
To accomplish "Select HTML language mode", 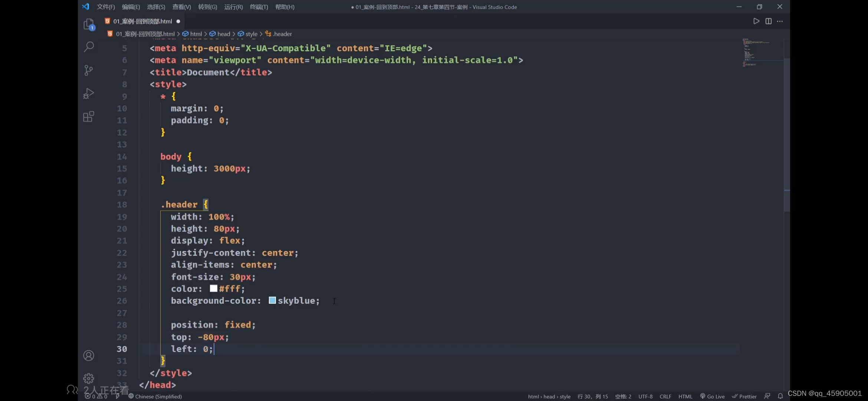I will [x=685, y=396].
